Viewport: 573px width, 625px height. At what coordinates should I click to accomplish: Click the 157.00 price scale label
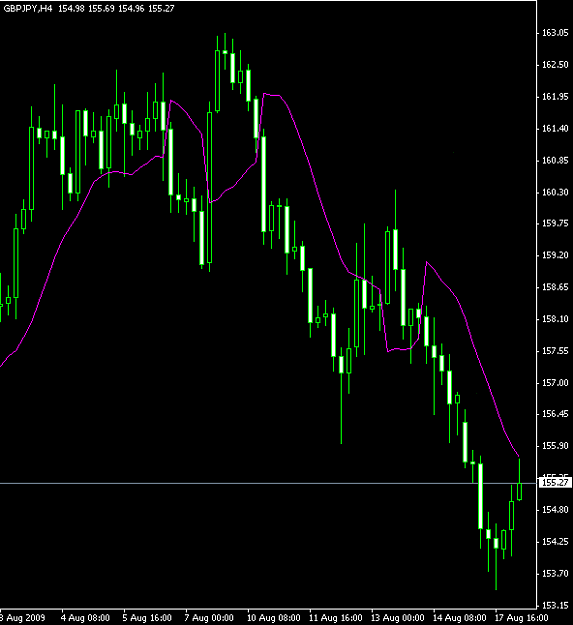(555, 383)
